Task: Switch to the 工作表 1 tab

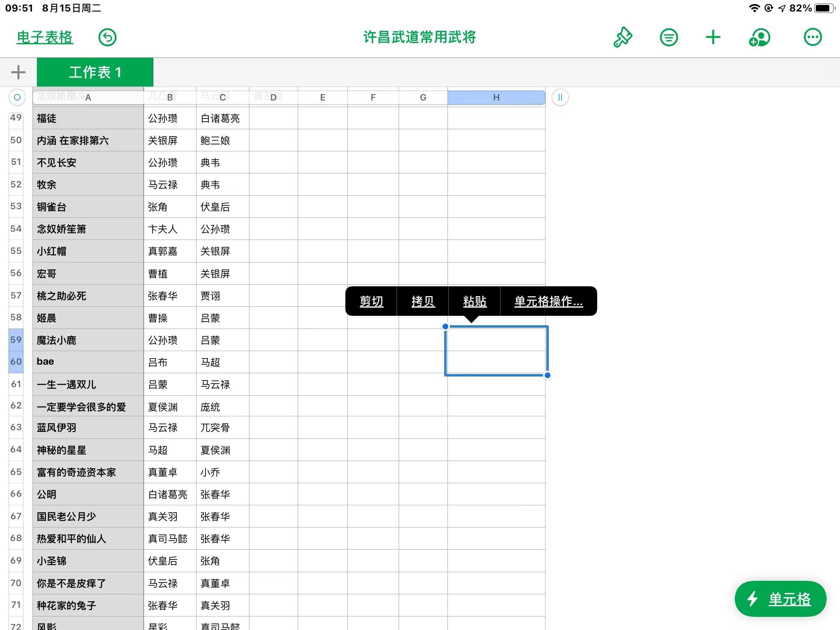Action: 95,72
